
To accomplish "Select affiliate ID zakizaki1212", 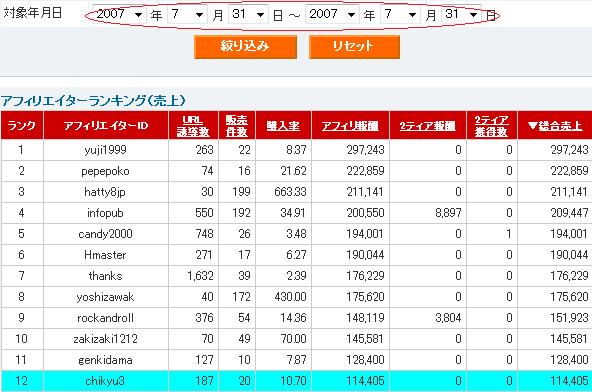I will 105,339.
